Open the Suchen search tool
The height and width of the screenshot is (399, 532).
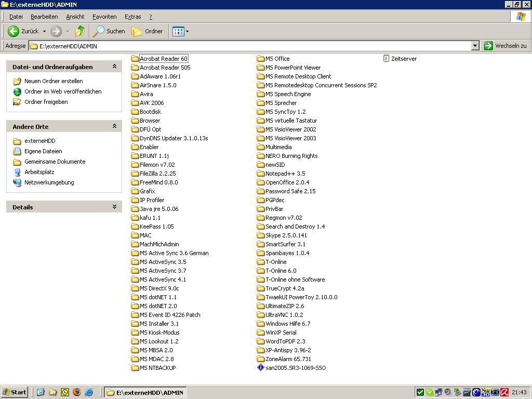[109, 31]
